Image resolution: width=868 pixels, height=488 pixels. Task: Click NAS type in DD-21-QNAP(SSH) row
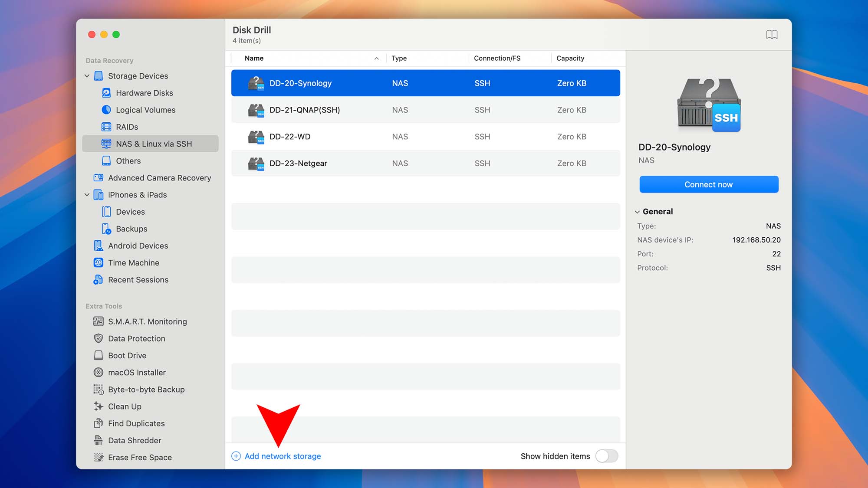[400, 110]
